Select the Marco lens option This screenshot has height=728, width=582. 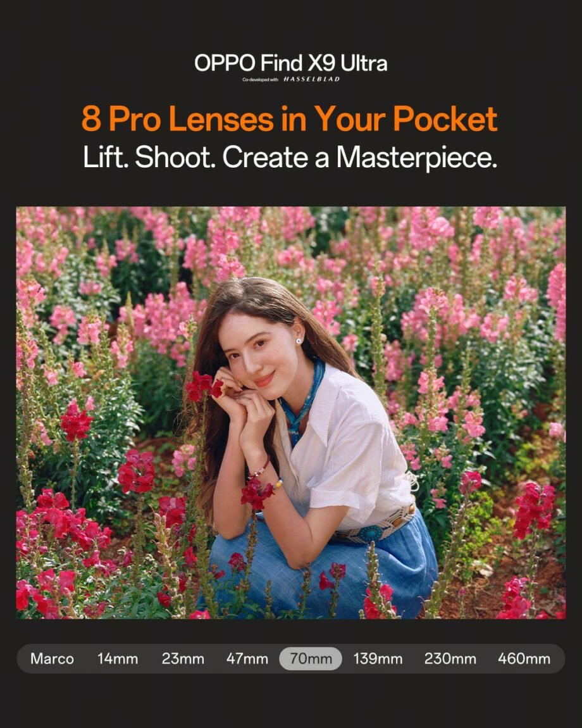pyautogui.click(x=52, y=658)
